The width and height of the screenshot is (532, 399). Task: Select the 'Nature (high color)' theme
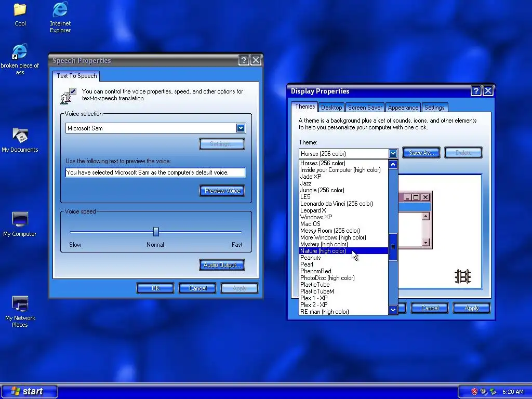tap(344, 251)
